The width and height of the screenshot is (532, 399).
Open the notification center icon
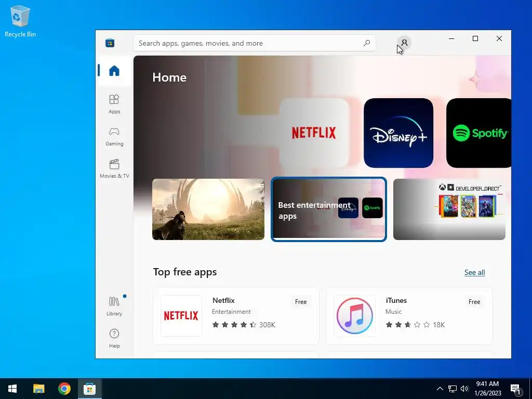tap(516, 389)
